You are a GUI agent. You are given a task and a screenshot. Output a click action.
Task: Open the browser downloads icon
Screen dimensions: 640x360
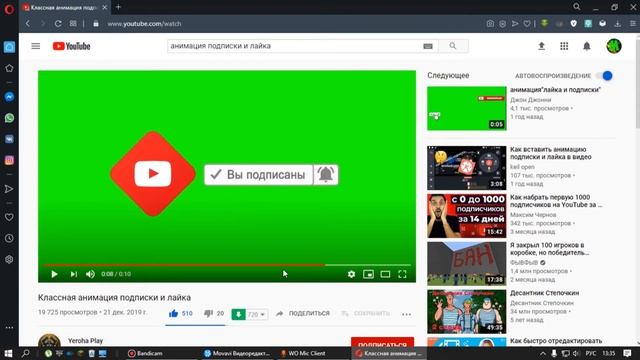click(618, 24)
